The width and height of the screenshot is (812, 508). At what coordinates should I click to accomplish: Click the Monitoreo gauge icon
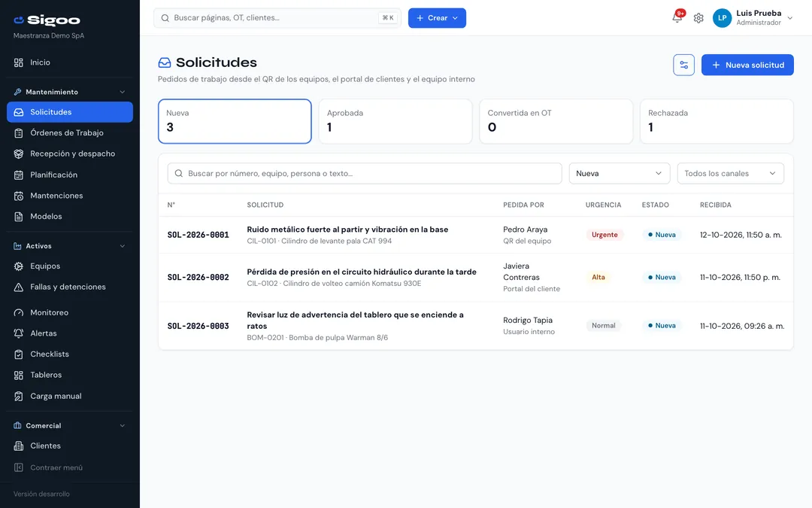(19, 313)
